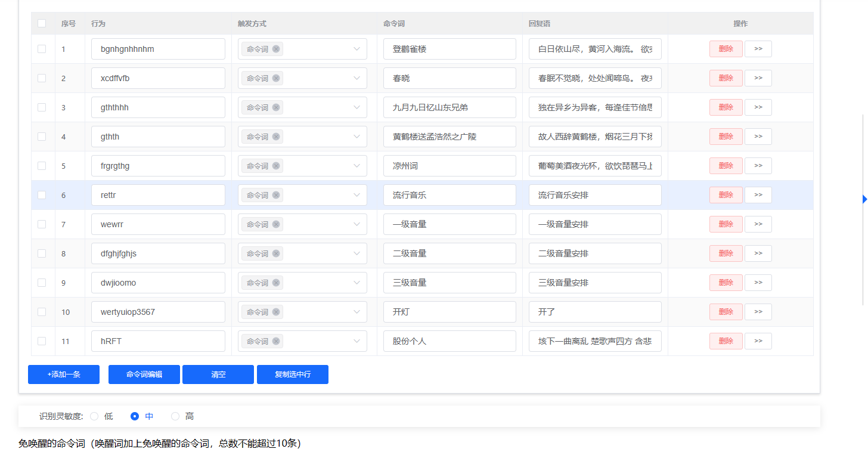Screen dimensions: 868x455
Task: Delete row 6 rettr with 删除 button
Action: pyautogui.click(x=726, y=195)
